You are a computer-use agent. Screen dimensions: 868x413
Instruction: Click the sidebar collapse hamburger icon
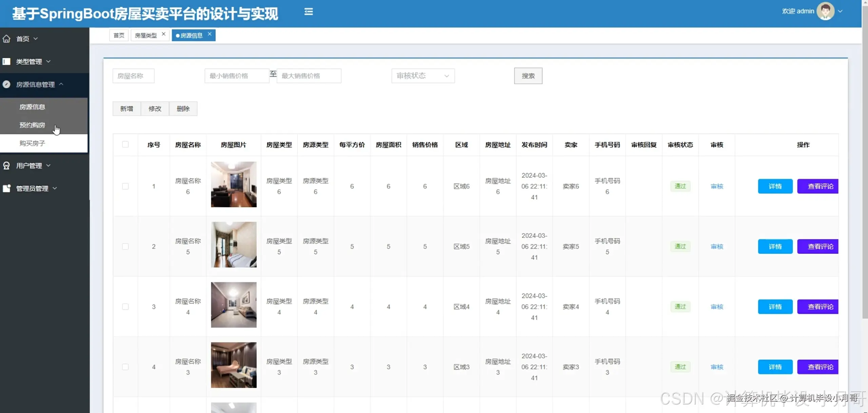click(308, 12)
